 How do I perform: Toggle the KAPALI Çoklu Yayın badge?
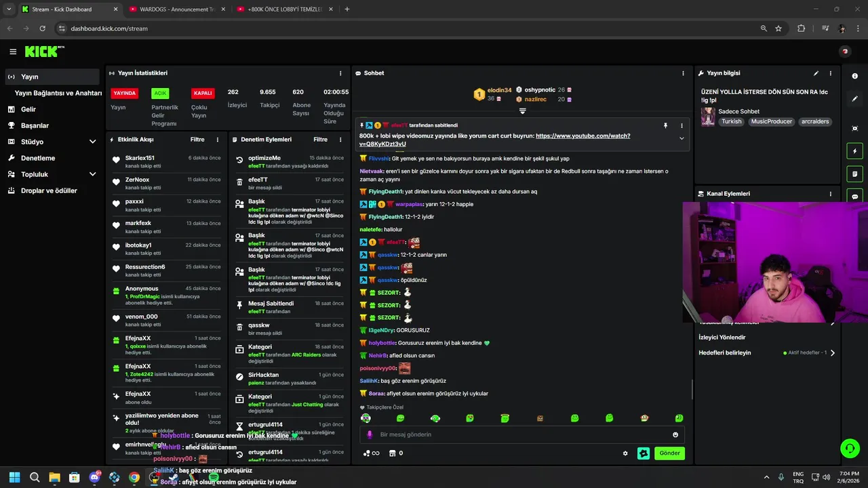(x=203, y=94)
